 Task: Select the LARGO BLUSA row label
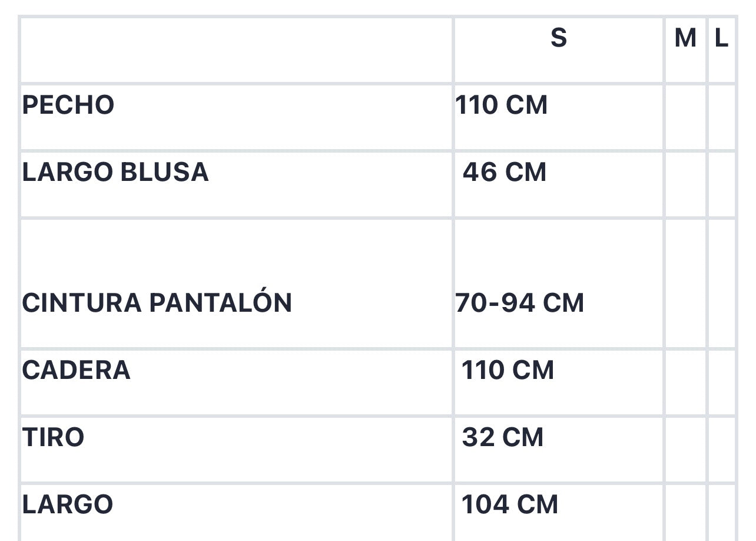(x=115, y=172)
